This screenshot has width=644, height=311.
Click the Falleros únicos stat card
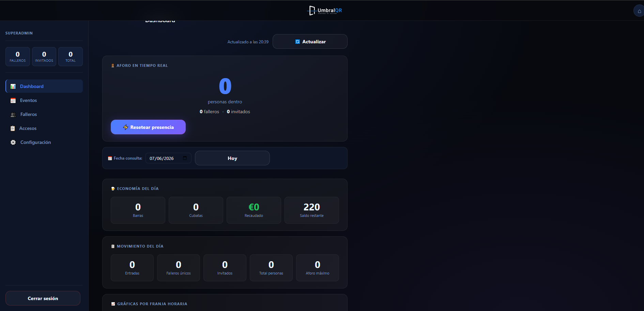click(x=179, y=268)
